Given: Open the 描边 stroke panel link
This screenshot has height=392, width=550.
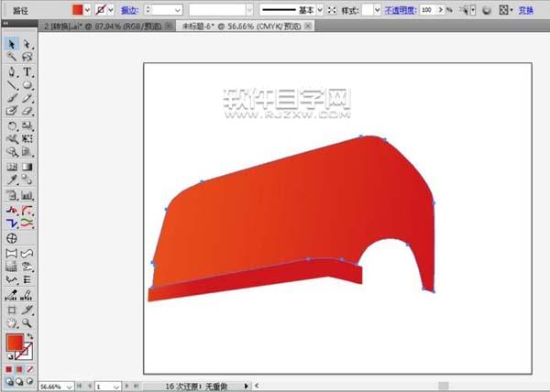Looking at the screenshot, I should pos(130,9).
